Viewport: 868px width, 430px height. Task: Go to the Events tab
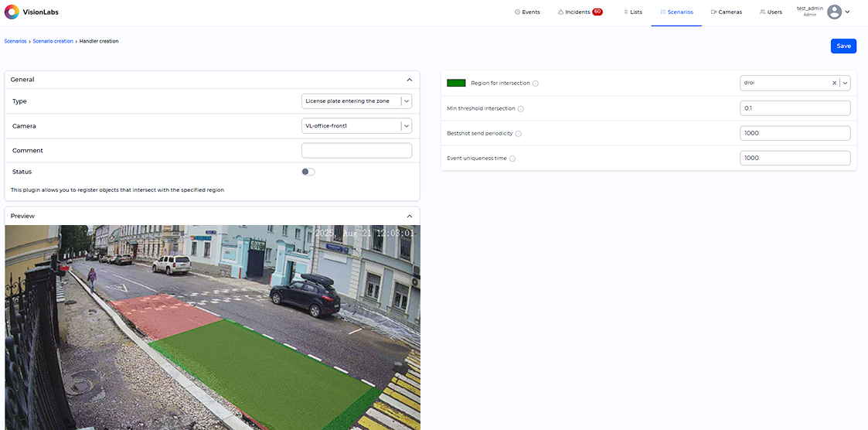coord(527,12)
